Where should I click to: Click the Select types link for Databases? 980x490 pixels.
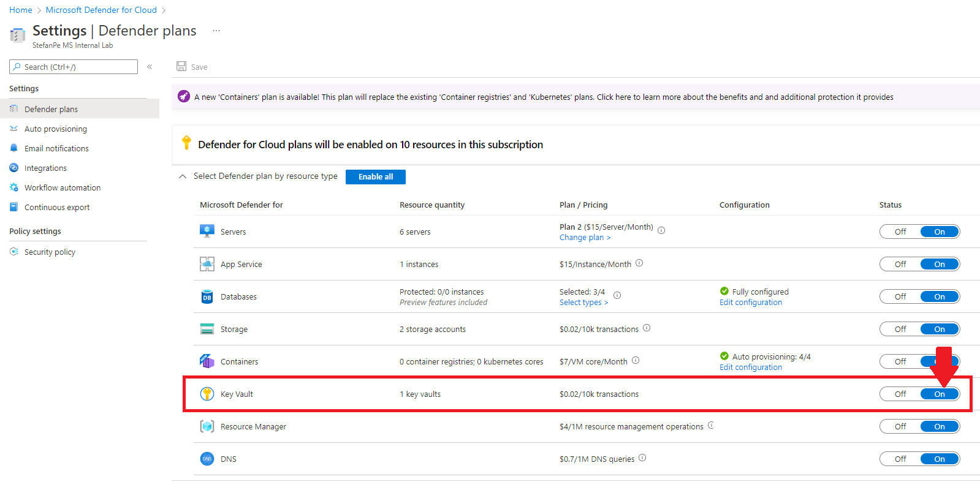[583, 303]
